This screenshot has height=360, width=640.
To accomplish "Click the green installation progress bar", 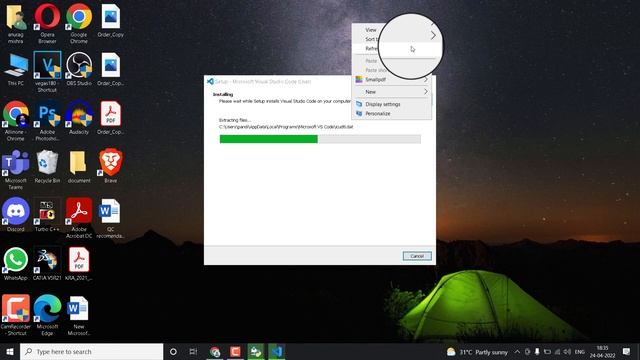I will [269, 139].
